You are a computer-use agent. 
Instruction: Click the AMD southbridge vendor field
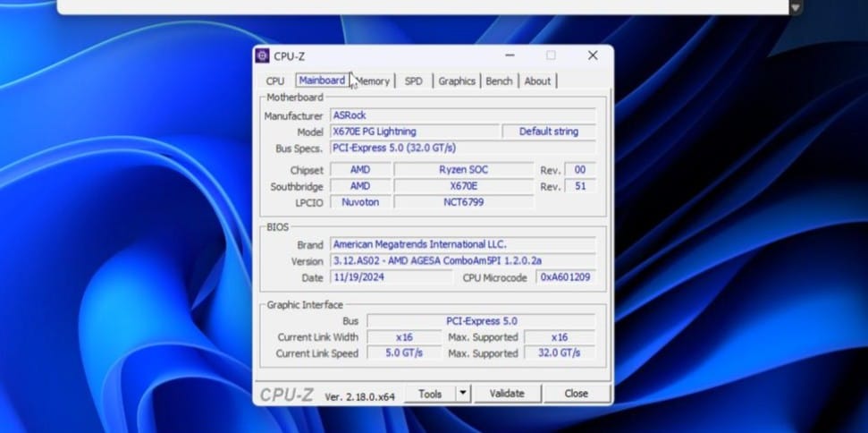pos(360,186)
